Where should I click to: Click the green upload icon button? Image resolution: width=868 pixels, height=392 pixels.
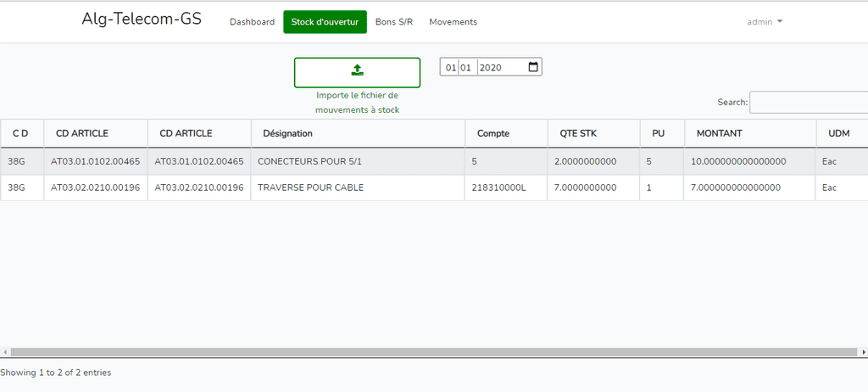click(357, 73)
